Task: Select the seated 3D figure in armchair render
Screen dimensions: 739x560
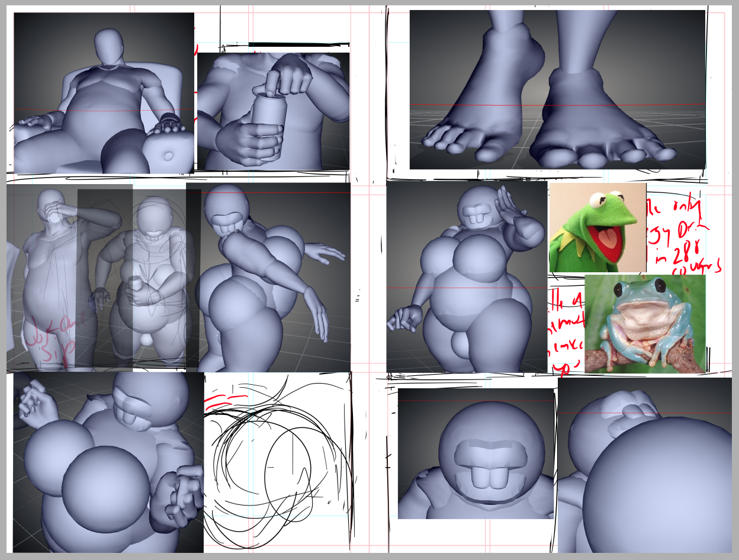Action: click(104, 93)
